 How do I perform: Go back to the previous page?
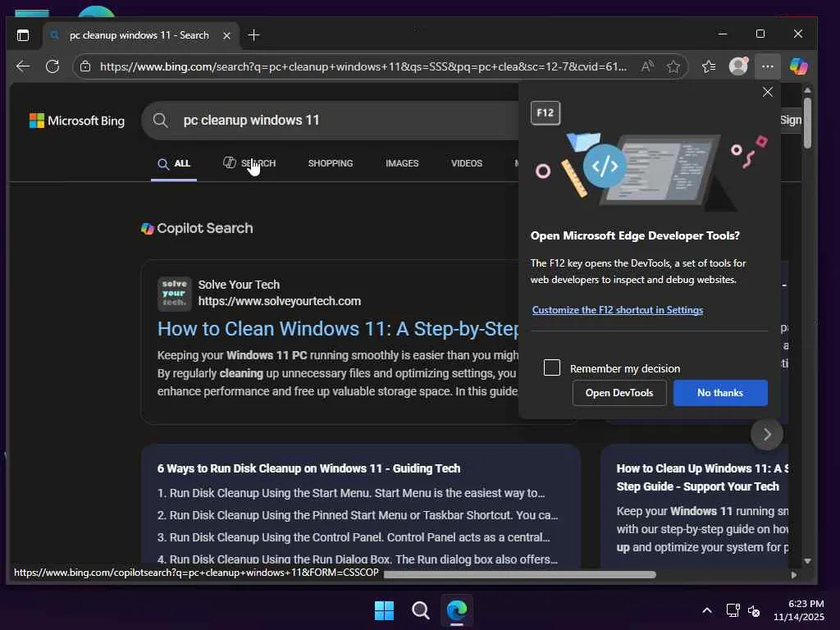click(23, 66)
